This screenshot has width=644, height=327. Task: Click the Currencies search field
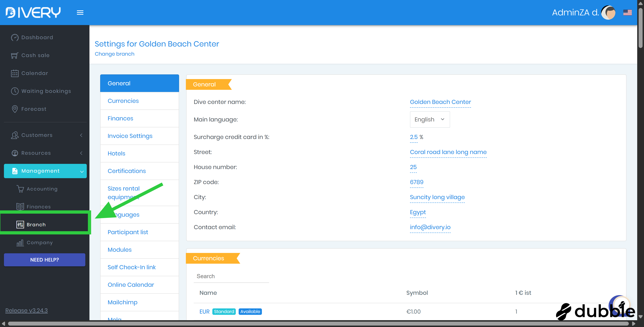point(231,276)
